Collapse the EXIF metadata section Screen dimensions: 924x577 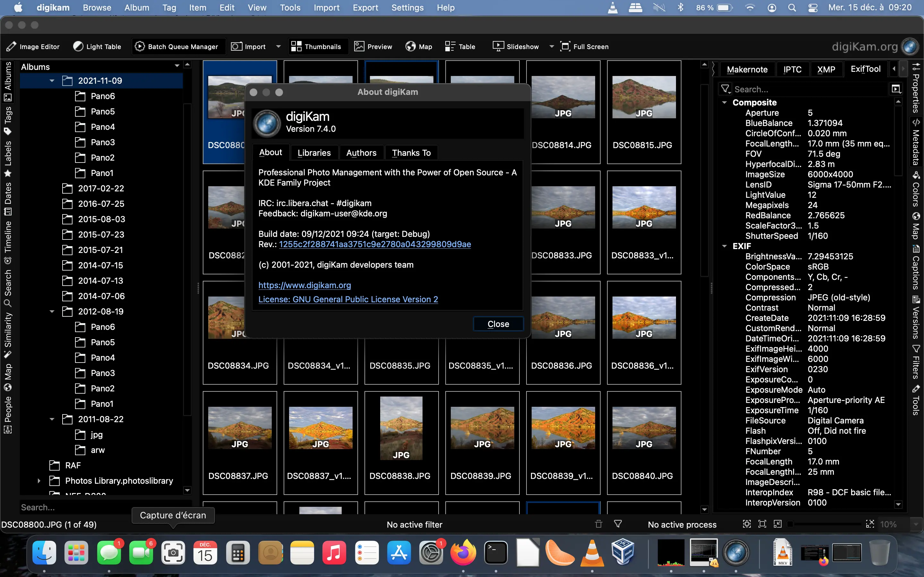coord(725,246)
